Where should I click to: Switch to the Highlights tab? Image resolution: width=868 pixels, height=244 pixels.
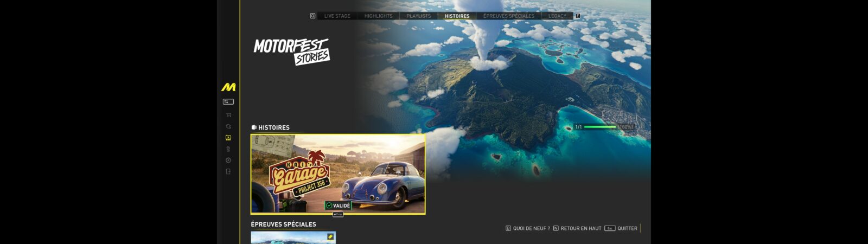(x=378, y=16)
